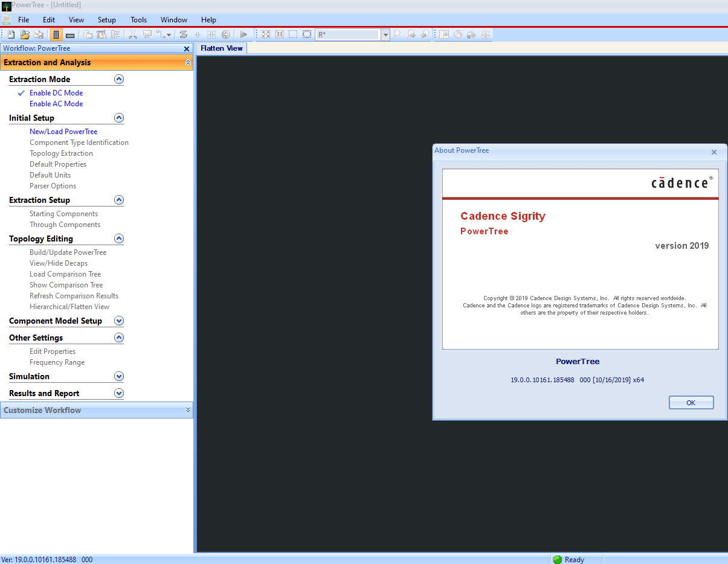Click the Run simulation play icon
Screen dimensions: 728x564
click(243, 34)
